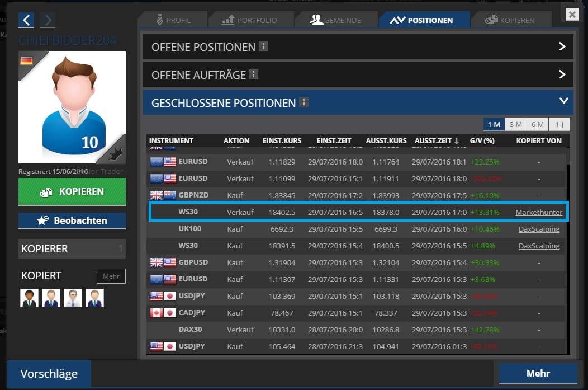
Task: Click info icon beside Offene Aufträge
Action: 253,74
